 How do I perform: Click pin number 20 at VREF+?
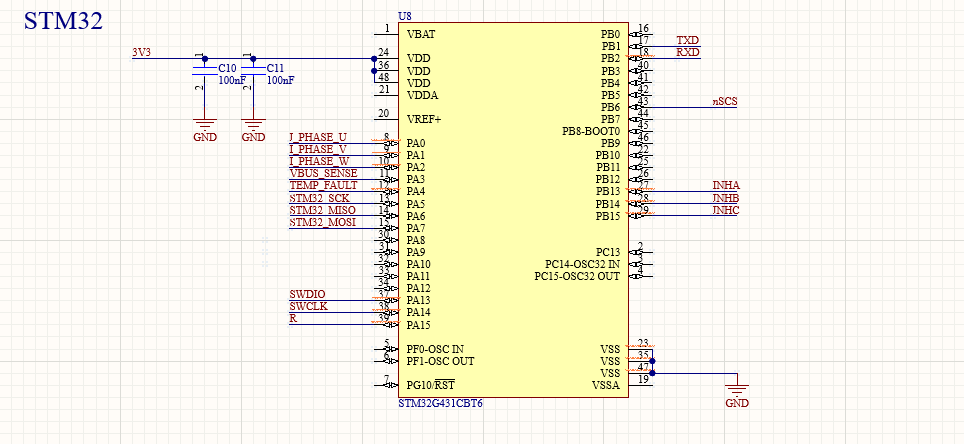[x=384, y=113]
